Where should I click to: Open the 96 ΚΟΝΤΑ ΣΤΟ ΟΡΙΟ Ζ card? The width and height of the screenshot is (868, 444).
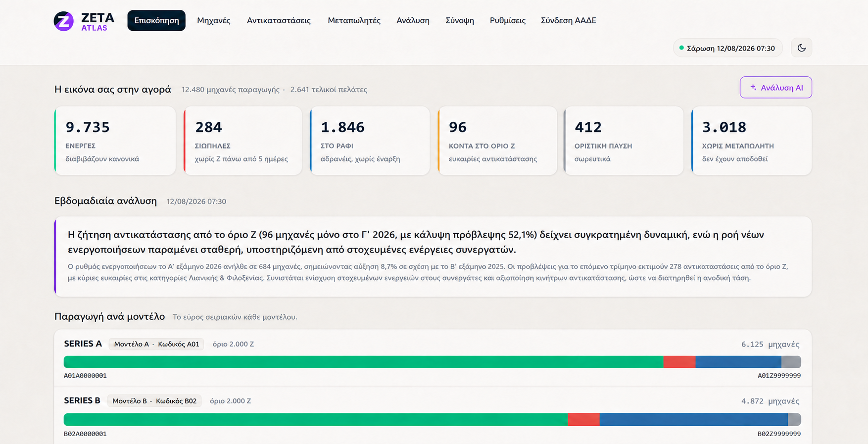(497, 141)
